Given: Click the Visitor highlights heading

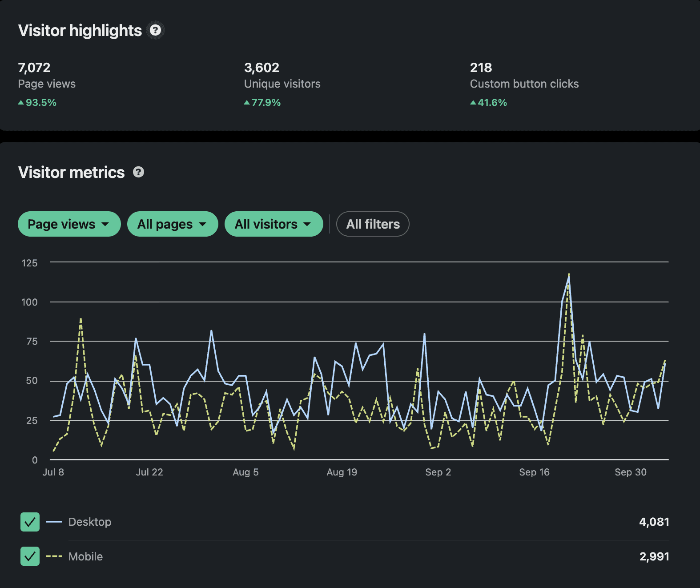Looking at the screenshot, I should [80, 30].
